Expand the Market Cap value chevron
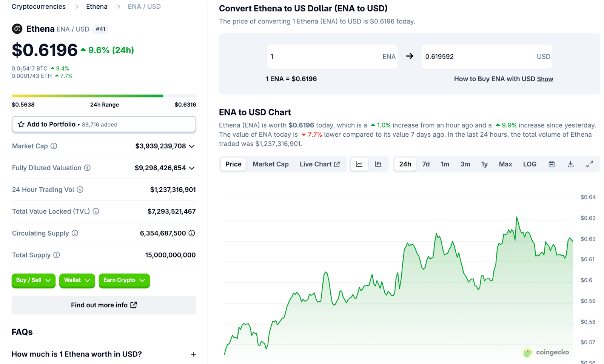Screen dimensions: 604x364 pos(192,146)
